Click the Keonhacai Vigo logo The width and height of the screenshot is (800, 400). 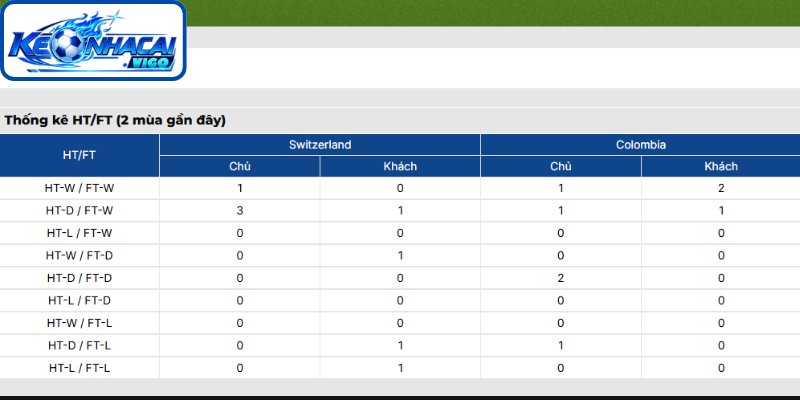point(93,40)
